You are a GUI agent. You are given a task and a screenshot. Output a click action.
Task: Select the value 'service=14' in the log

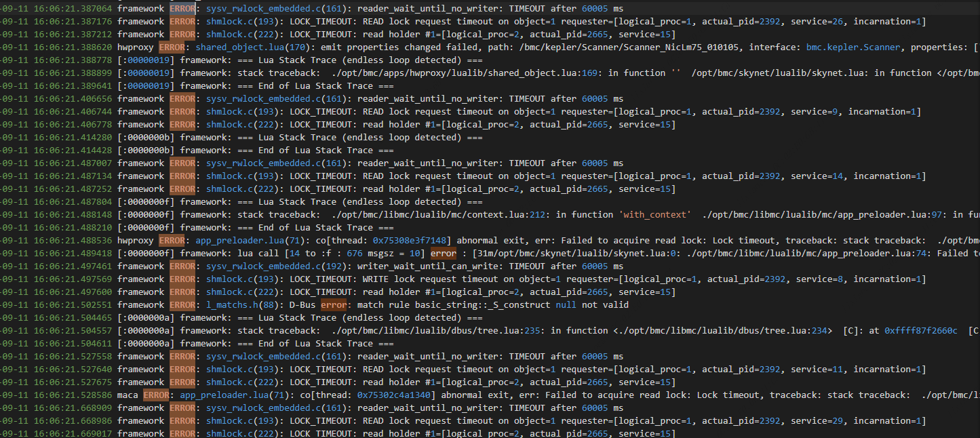click(x=817, y=176)
